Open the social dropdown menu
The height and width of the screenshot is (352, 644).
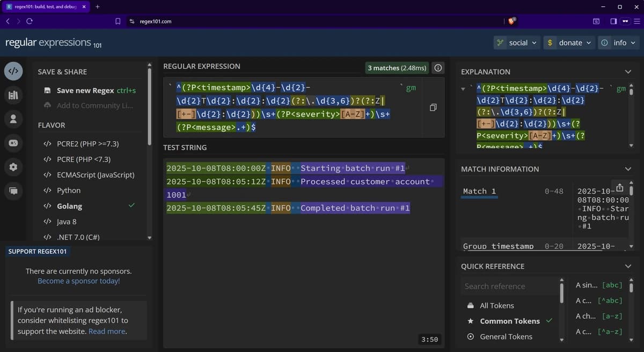tap(517, 42)
